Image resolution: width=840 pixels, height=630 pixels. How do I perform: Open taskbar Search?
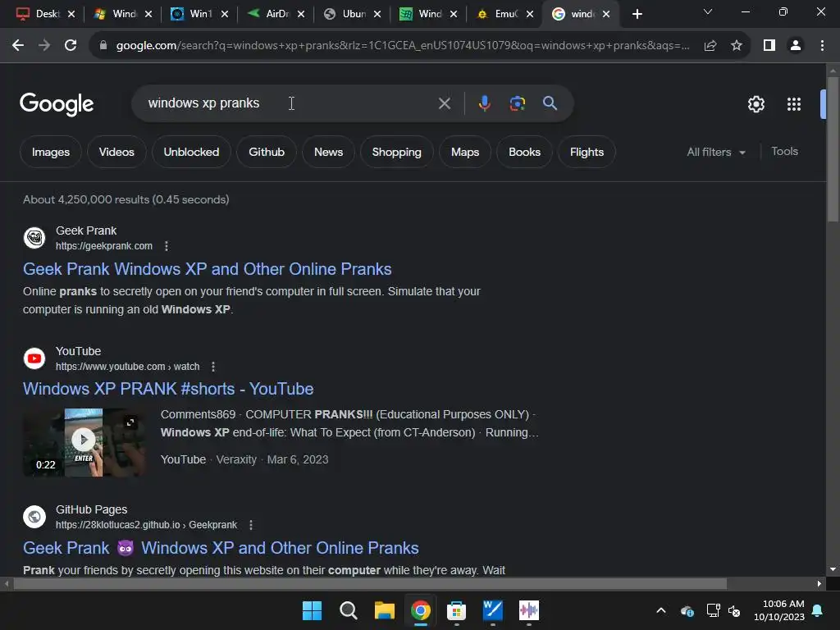348,610
